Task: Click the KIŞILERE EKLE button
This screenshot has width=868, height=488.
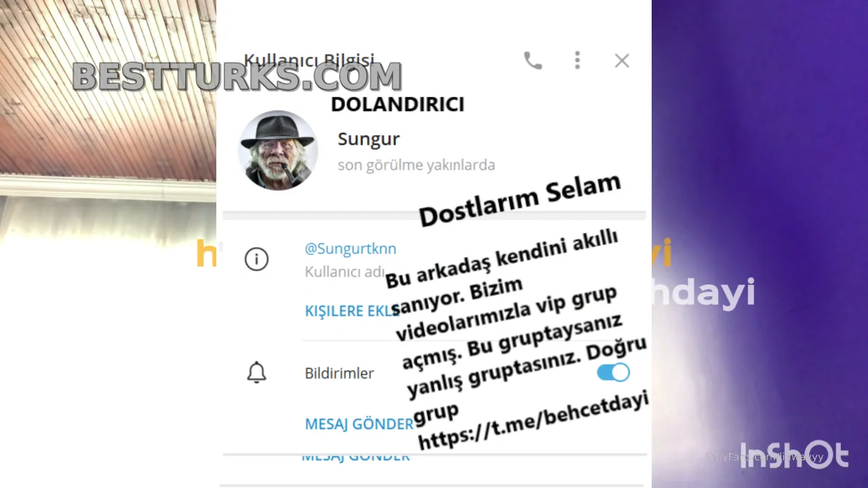Action: [353, 311]
